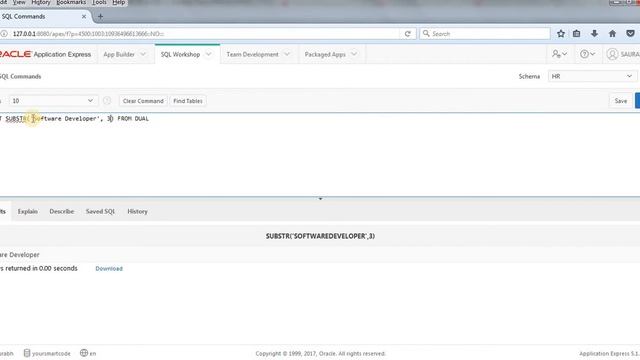The height and width of the screenshot is (360, 640).
Task: Expand the Team Development menu chevron
Action: pos(287,54)
